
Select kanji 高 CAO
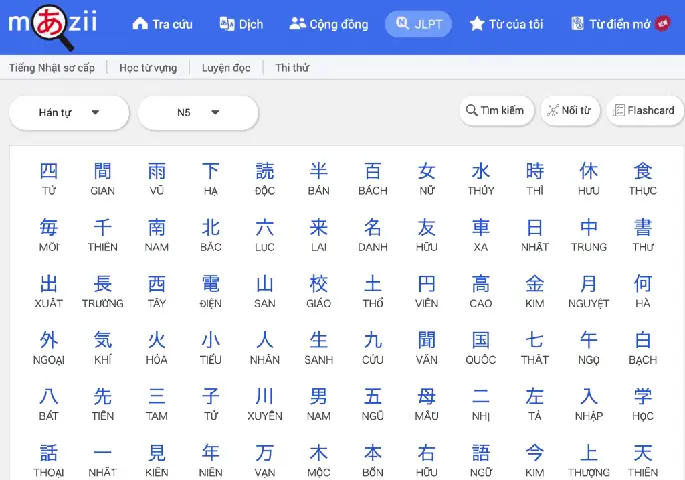(x=481, y=291)
